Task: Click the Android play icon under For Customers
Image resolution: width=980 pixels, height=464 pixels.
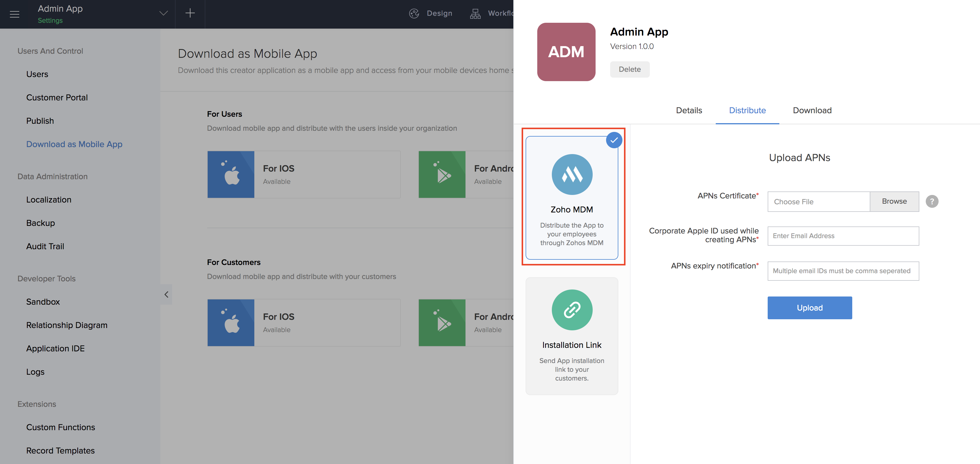Action: (x=442, y=323)
